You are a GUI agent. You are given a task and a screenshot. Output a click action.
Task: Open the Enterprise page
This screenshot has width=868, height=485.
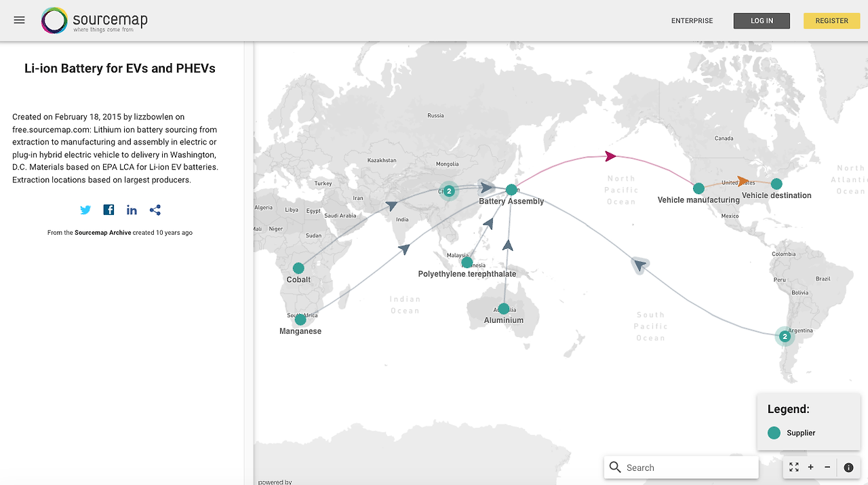coord(692,21)
